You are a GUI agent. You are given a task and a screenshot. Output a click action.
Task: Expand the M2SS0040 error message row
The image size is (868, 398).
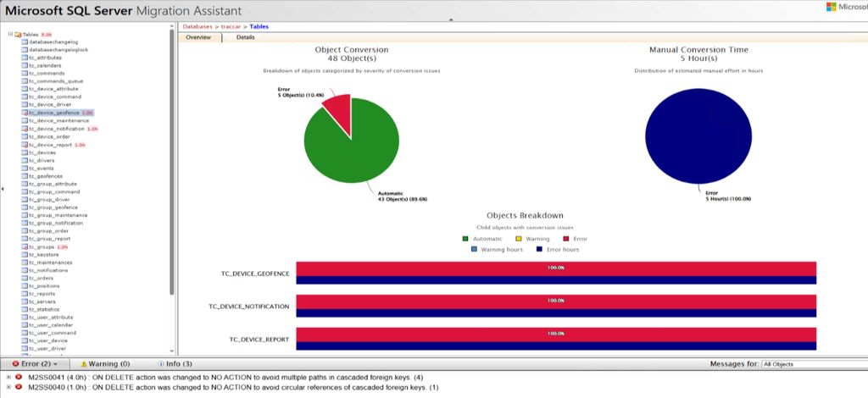(x=8, y=388)
